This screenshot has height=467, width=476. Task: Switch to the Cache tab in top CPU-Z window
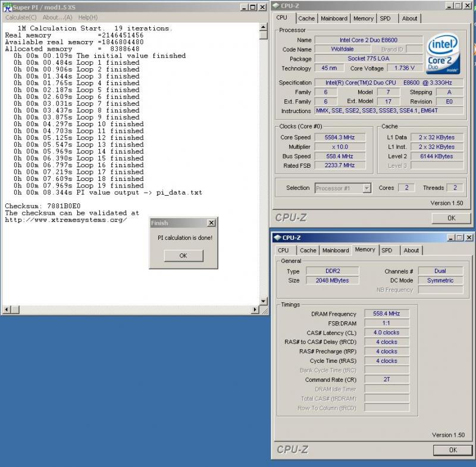[x=306, y=18]
